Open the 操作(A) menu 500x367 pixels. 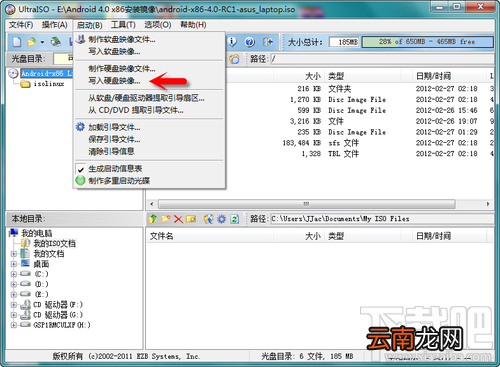[x=55, y=25]
